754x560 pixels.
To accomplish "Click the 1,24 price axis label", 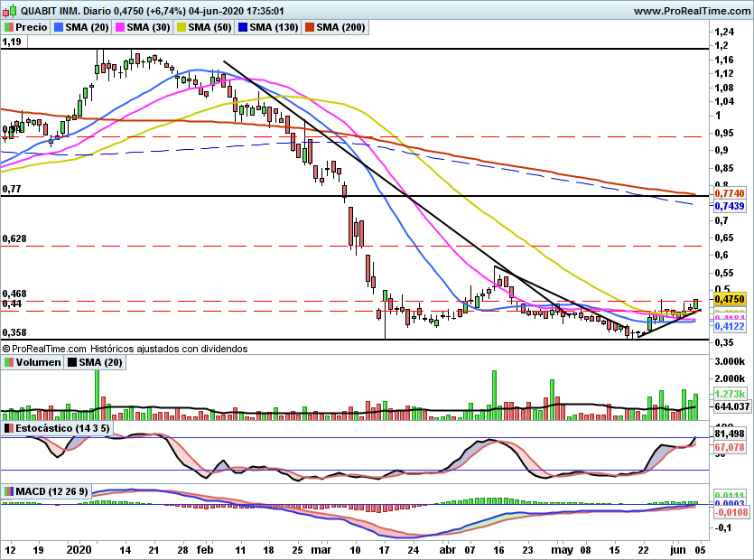I will coord(724,33).
